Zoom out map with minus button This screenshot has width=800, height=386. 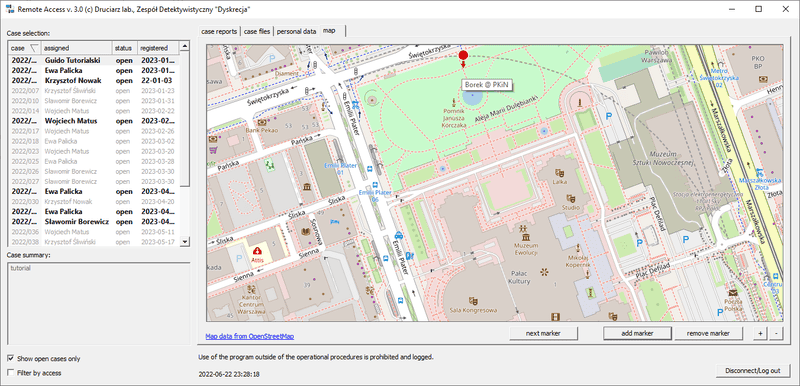[776, 333]
